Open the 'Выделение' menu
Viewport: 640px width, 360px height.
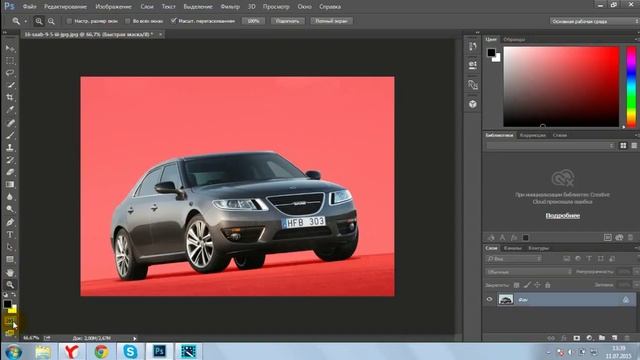(x=198, y=7)
